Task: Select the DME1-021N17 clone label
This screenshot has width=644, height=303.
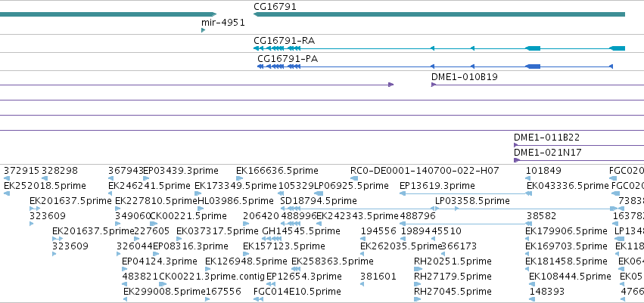Action: (547, 153)
